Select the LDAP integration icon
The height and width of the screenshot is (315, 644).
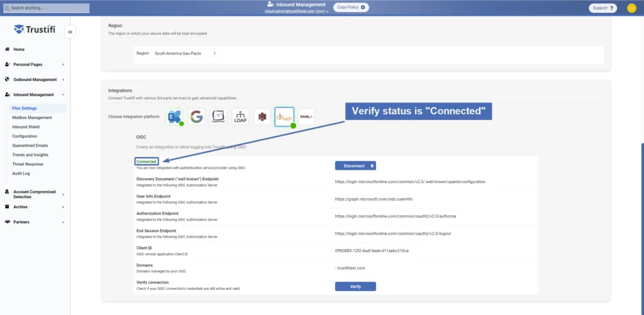click(x=240, y=116)
